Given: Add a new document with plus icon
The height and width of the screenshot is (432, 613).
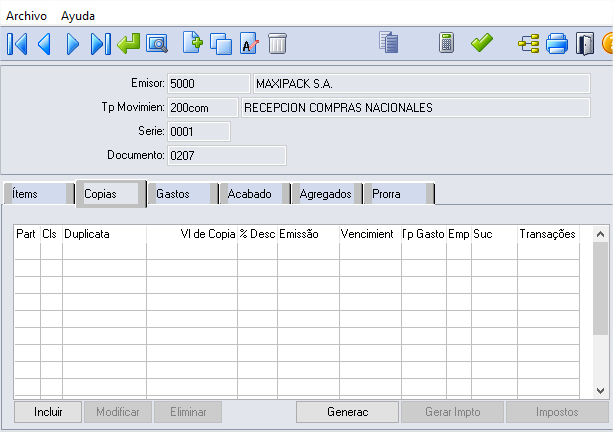Looking at the screenshot, I should [193, 43].
